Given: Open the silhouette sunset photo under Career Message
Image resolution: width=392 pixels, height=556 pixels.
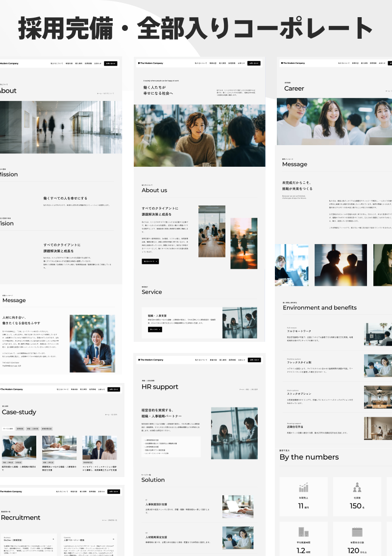Looking at the screenshot, I should [x=341, y=265].
